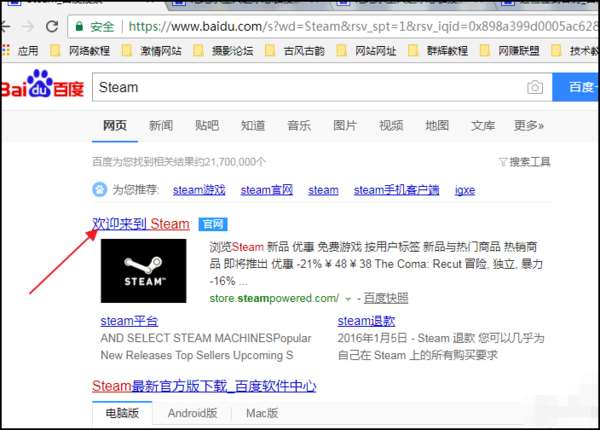Click the camera image search icon
This screenshot has height=430, width=600.
(535, 87)
